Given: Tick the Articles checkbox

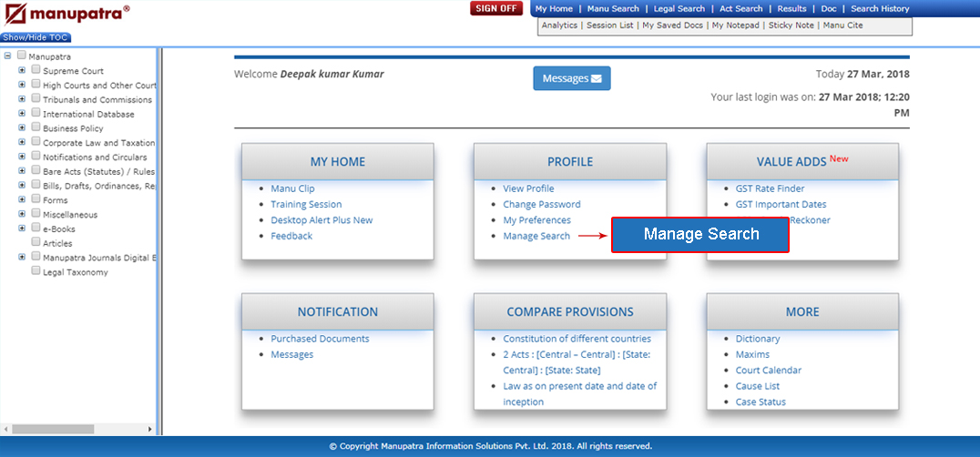Looking at the screenshot, I should [x=36, y=242].
